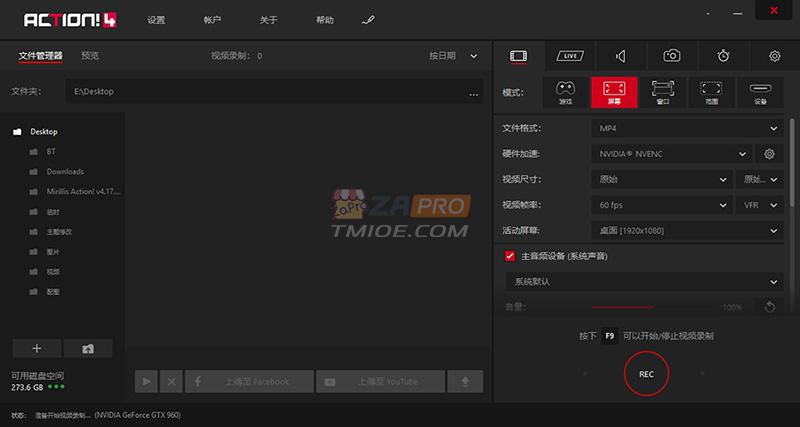Viewport: 800px width, 427px height.
Task: Reset volume with the circular arrow icon
Action: tap(769, 307)
